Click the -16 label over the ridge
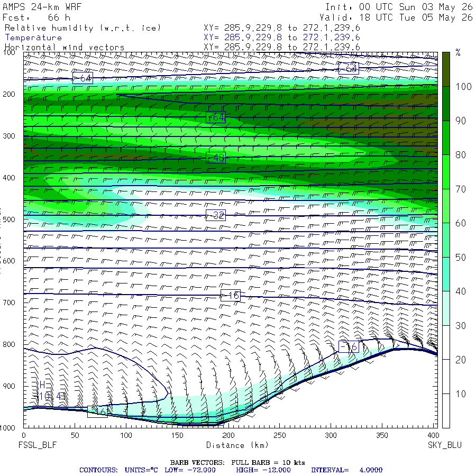This screenshot has height=476, width=476. click(349, 346)
